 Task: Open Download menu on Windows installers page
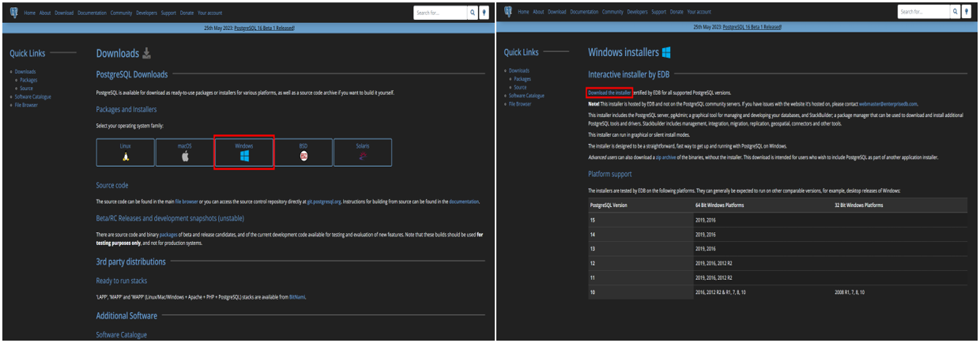pos(557,13)
